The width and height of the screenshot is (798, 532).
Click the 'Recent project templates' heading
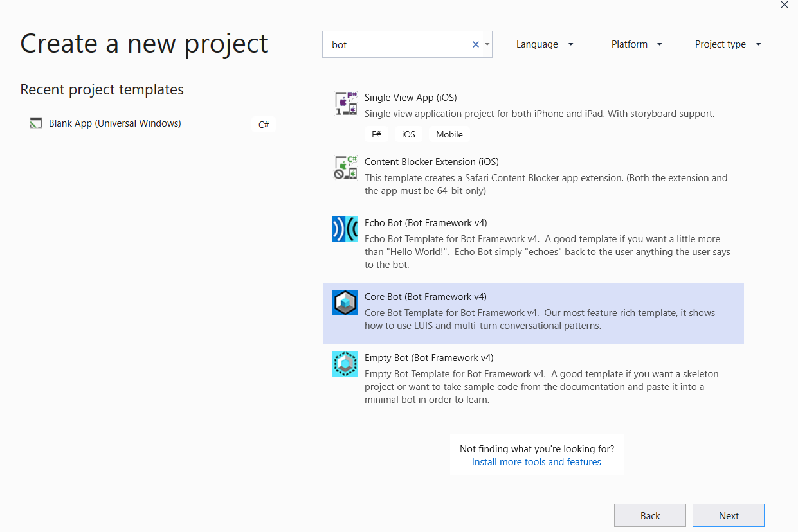pos(102,89)
